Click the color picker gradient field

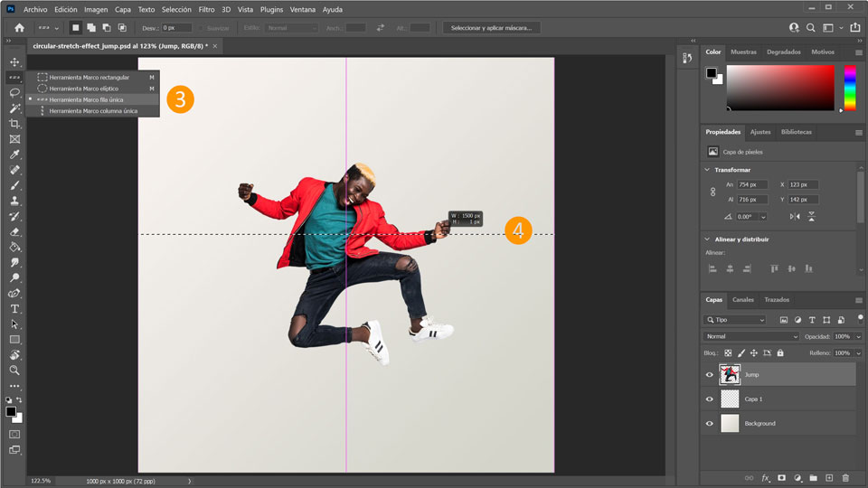coord(779,88)
